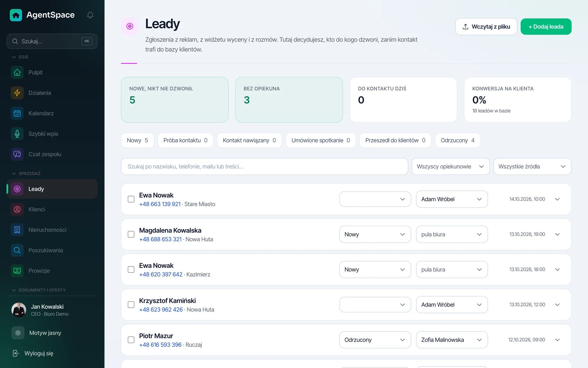Filter by Umówione spotkanie tab
Screen dimensions: 588x368
(321, 140)
